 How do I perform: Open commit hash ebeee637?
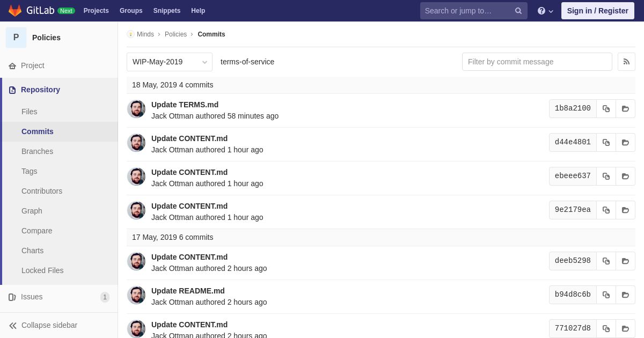573,176
